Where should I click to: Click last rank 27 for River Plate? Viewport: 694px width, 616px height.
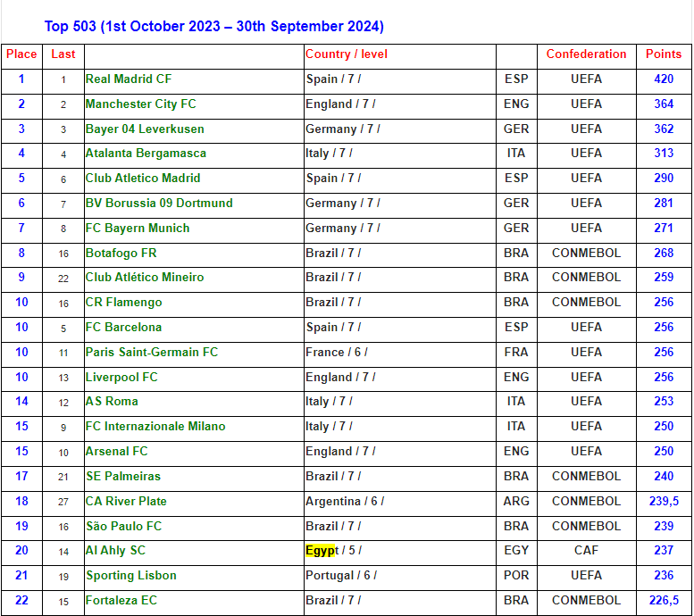point(63,502)
